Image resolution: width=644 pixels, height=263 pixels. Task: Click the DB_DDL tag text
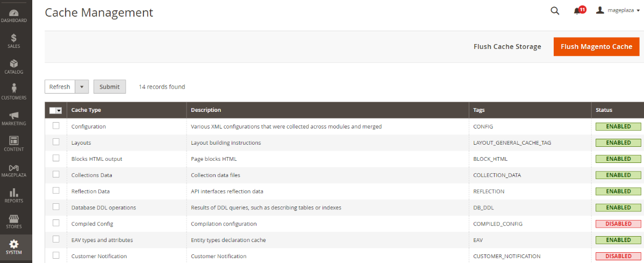coord(483,208)
